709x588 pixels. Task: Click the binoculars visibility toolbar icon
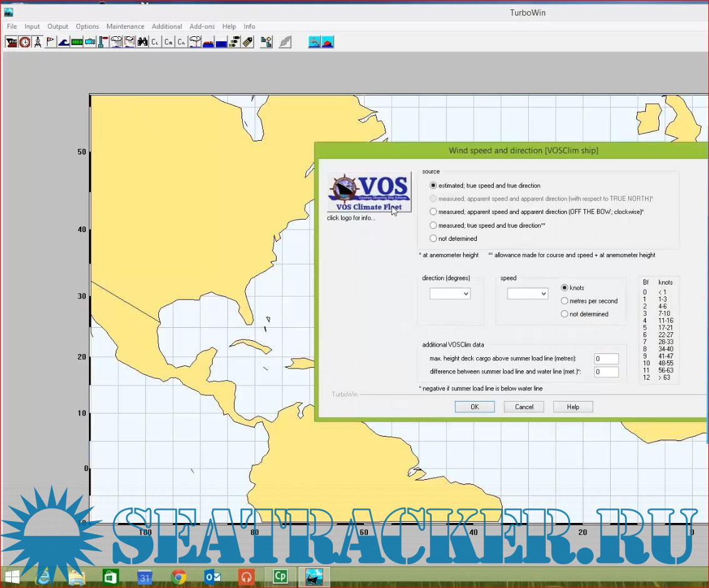(x=142, y=43)
